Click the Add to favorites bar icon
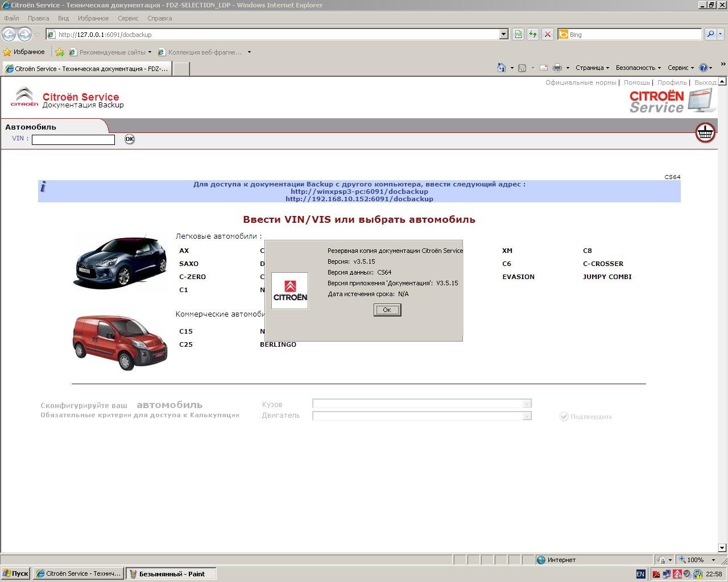Image resolution: width=728 pixels, height=582 pixels. coord(60,52)
